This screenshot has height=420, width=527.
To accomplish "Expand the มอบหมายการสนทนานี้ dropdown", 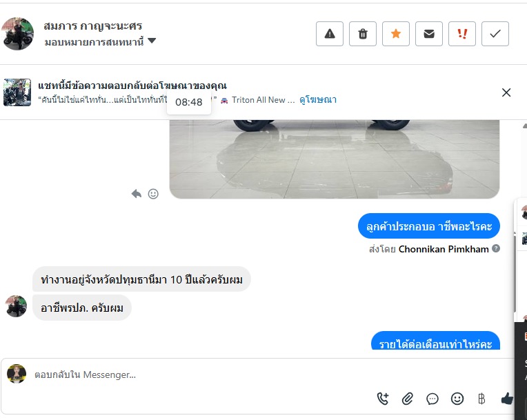I will [152, 41].
